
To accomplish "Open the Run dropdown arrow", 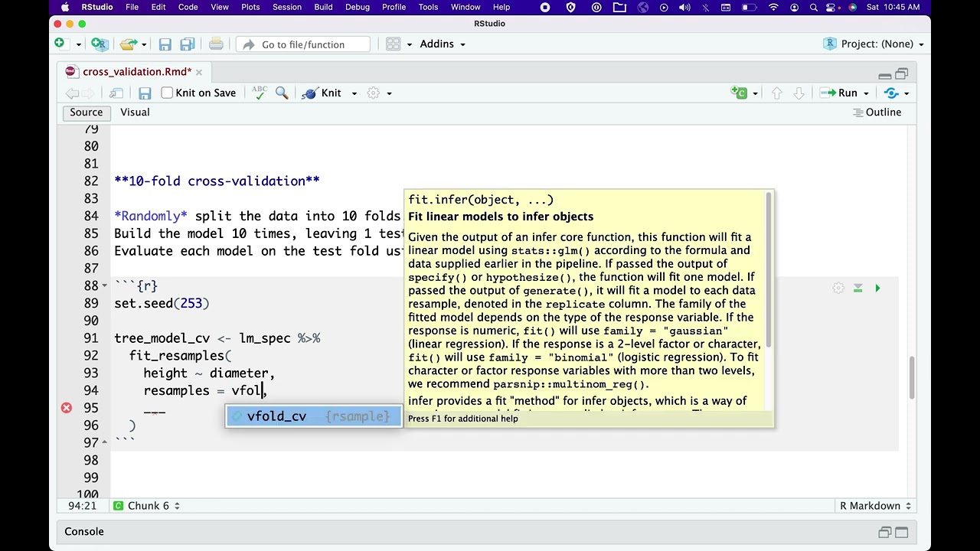I will (x=866, y=93).
